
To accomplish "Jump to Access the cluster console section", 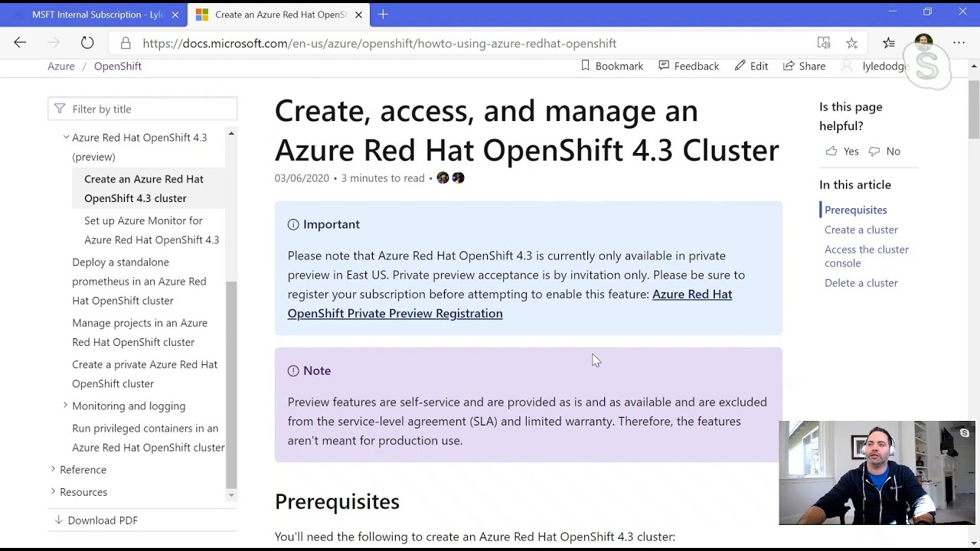I will click(867, 256).
